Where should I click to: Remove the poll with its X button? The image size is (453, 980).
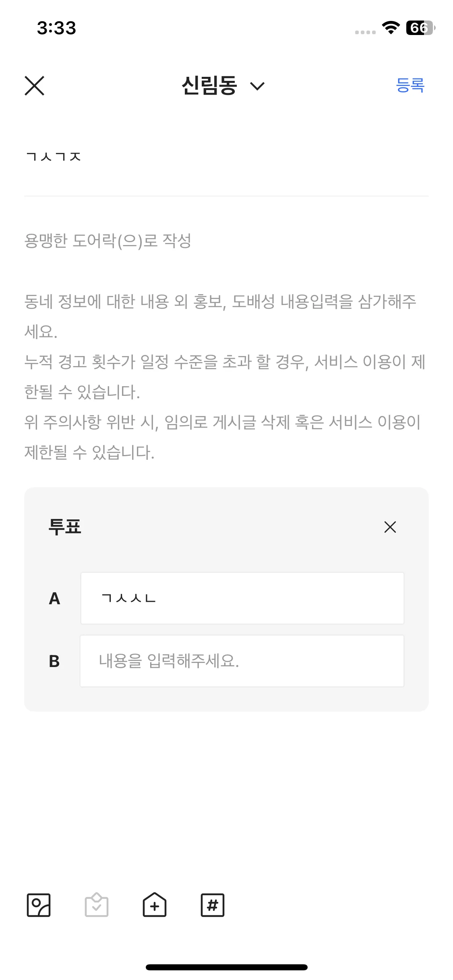click(x=389, y=527)
